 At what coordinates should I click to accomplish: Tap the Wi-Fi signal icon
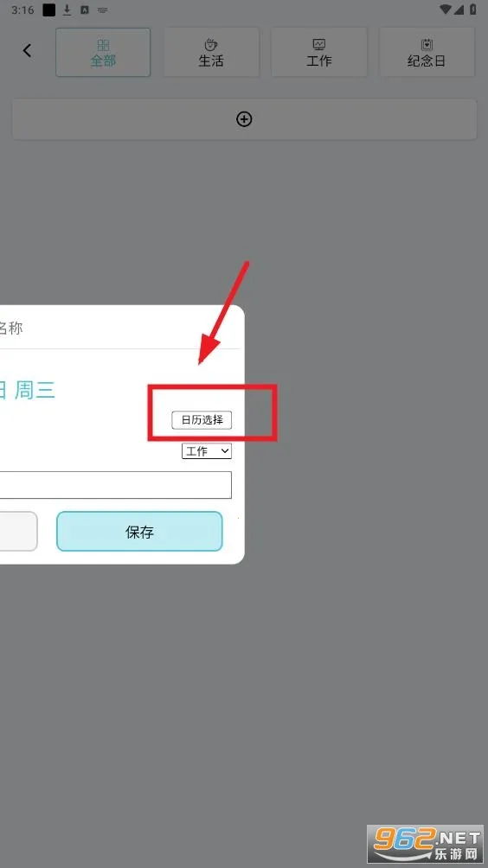pos(446,10)
